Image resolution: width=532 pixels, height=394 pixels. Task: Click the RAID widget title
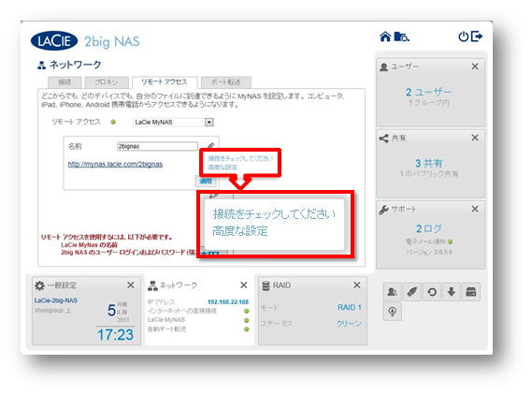[282, 285]
